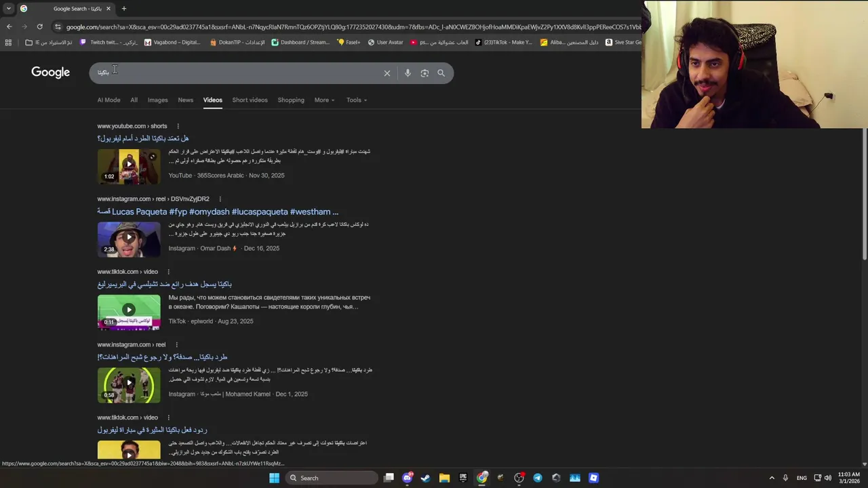
Task: Open the first bookmarks folder from IE
Action: [x=49, y=42]
